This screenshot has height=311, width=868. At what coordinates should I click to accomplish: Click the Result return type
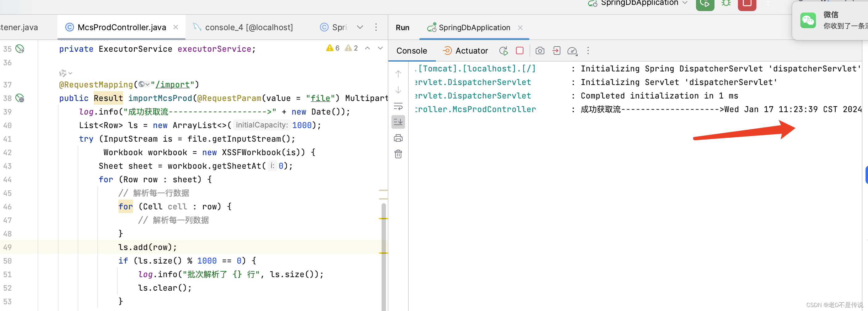[108, 98]
